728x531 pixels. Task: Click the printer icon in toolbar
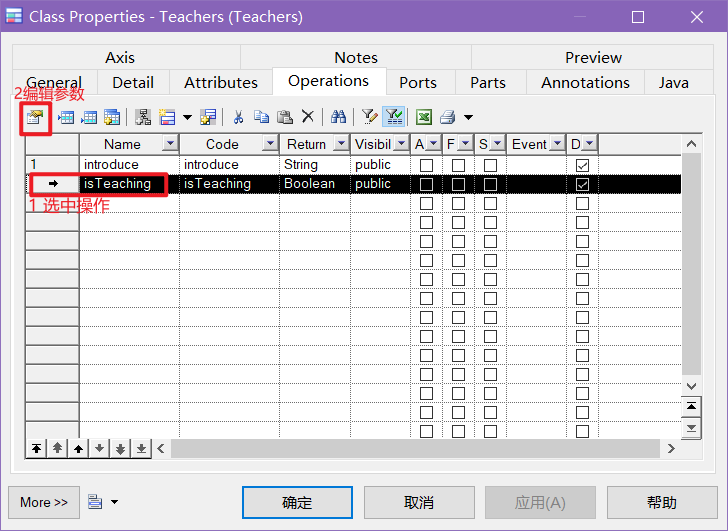[447, 117]
